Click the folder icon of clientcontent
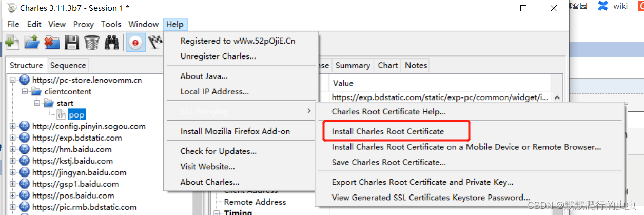 [x=36, y=91]
